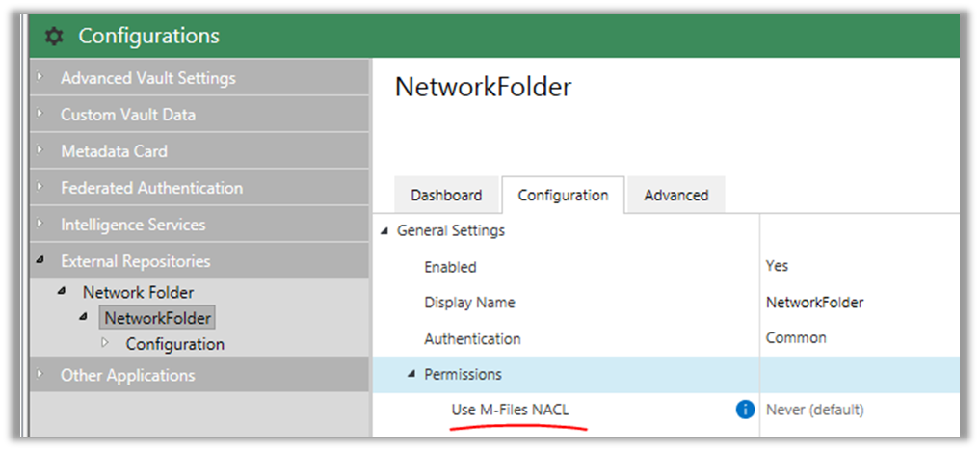This screenshot has width=980, height=451.
Task: Click the info icon beside Use M-Files NACL
Action: (745, 410)
